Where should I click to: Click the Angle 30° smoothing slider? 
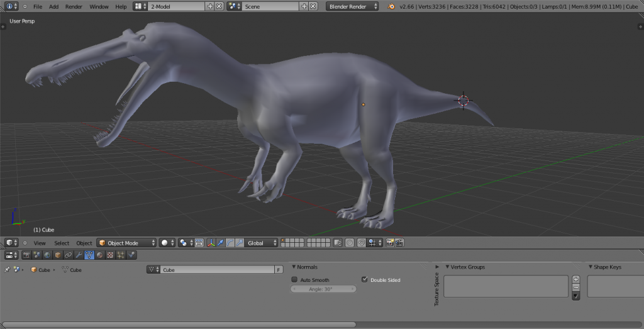point(323,289)
